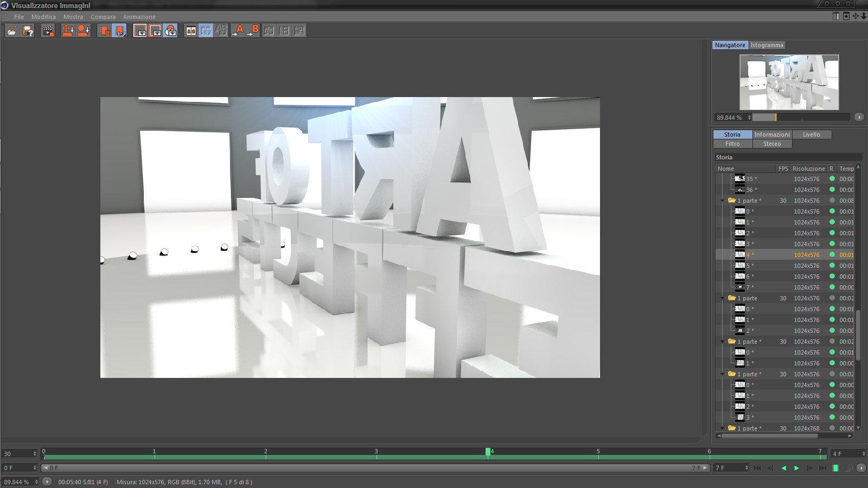Click the 89.844 % navigator zoom field
The width and height of the screenshot is (868, 488).
click(732, 117)
